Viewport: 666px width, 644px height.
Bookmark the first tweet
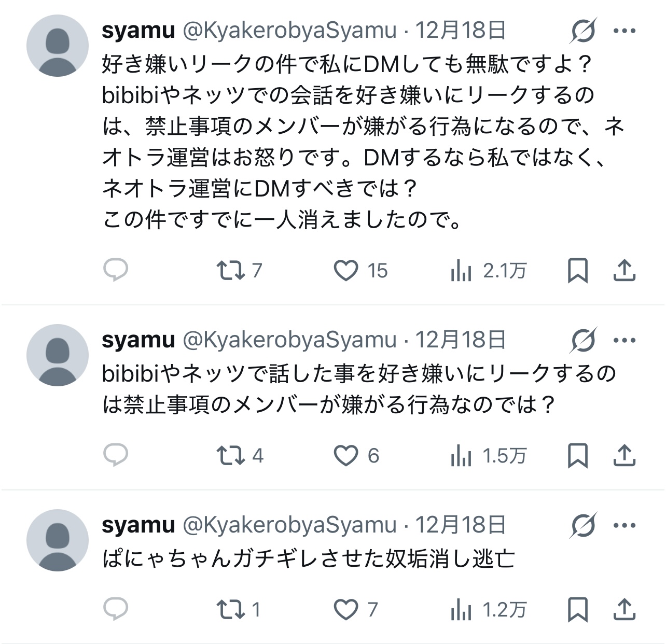(x=577, y=270)
